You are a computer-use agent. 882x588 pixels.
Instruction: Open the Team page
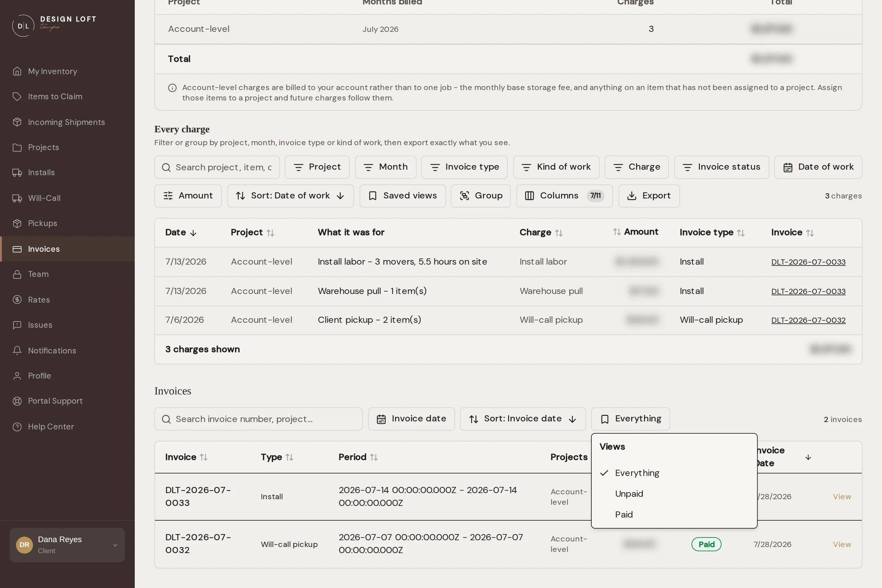tap(67, 274)
